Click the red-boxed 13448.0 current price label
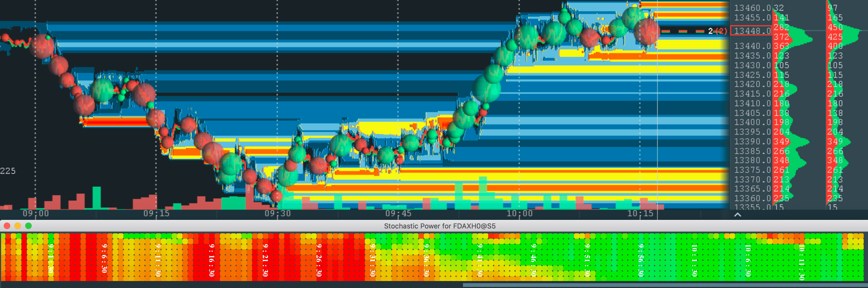Viewport: 868px width, 288px height. pyautogui.click(x=751, y=31)
